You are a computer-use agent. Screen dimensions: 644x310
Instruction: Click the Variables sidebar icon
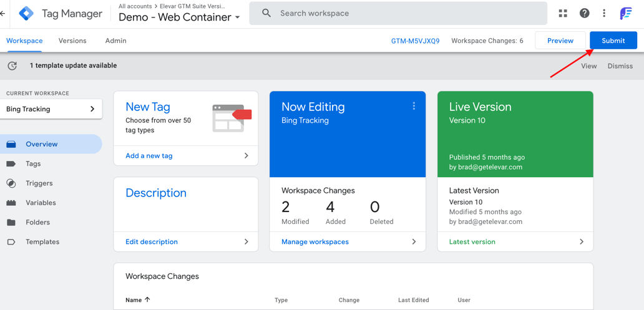click(11, 203)
